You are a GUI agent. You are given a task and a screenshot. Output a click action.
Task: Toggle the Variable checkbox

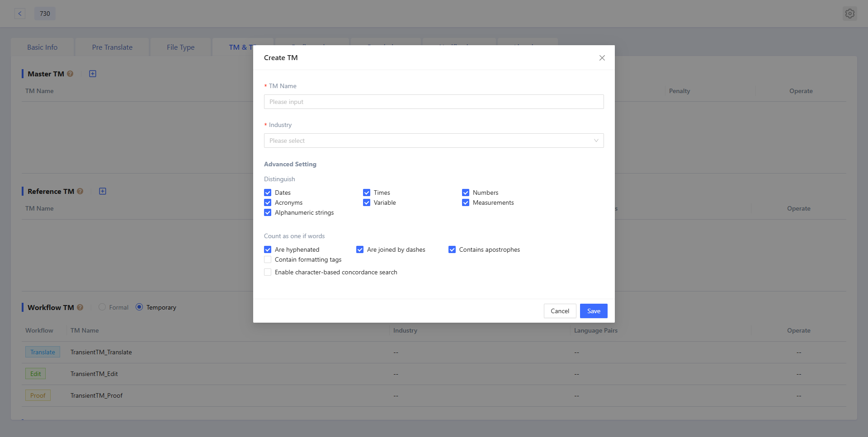(x=367, y=202)
